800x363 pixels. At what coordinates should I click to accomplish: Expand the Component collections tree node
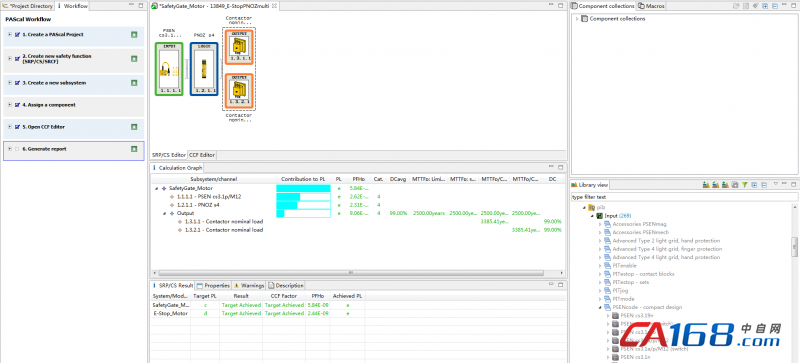577,19
